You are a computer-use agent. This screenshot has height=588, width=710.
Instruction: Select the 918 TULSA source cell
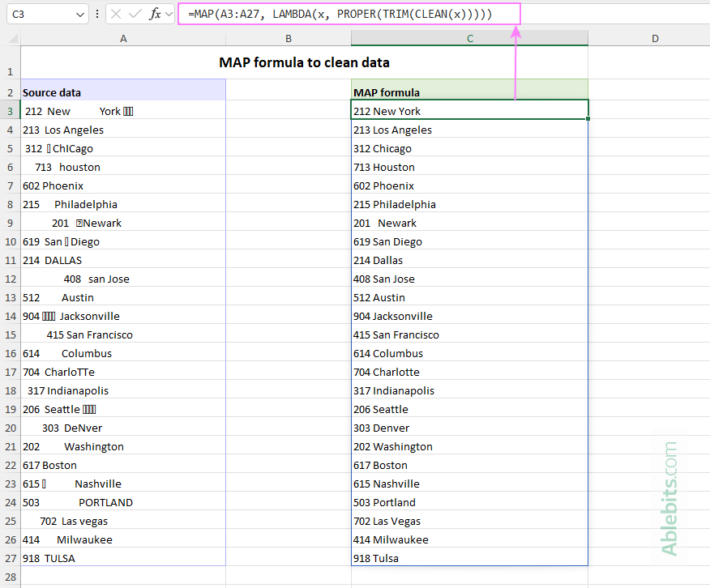(123, 558)
